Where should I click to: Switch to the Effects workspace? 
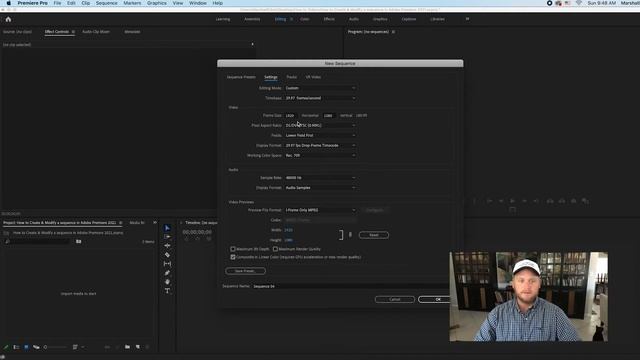(329, 19)
